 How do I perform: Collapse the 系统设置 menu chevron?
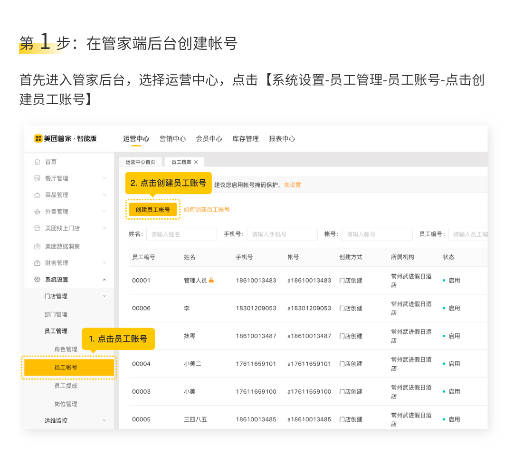coord(104,280)
